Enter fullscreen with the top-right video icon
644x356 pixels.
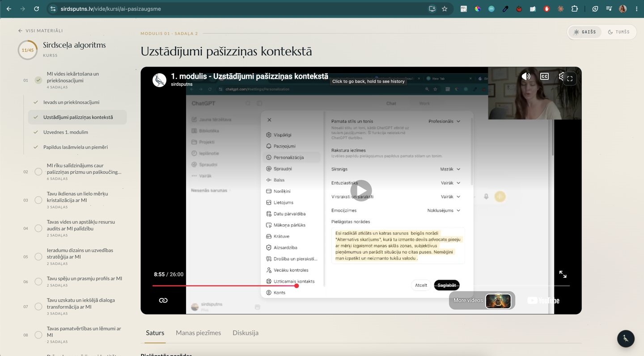coord(570,79)
